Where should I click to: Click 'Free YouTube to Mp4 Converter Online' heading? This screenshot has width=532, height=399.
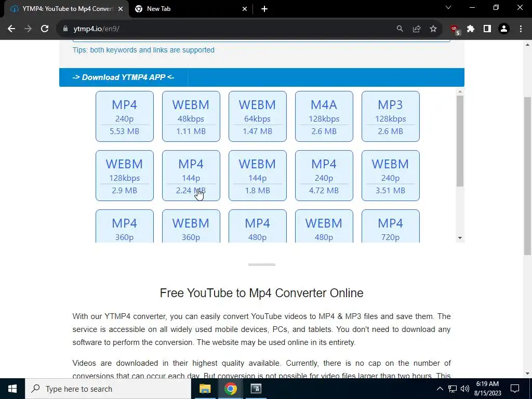click(x=262, y=293)
